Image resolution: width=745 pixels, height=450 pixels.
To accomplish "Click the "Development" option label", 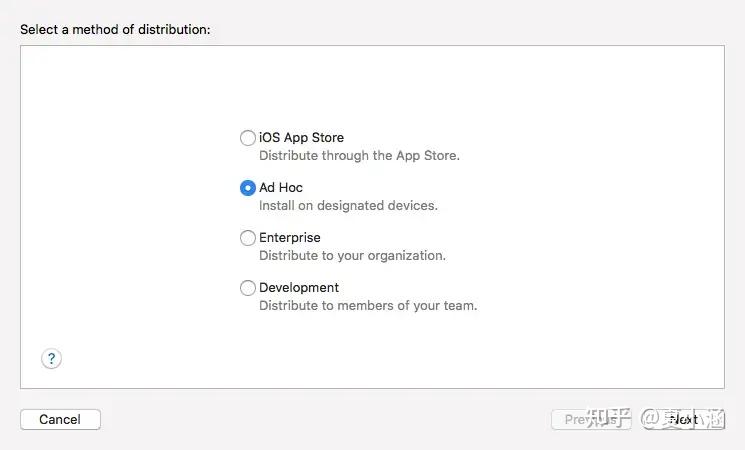I will point(299,288).
